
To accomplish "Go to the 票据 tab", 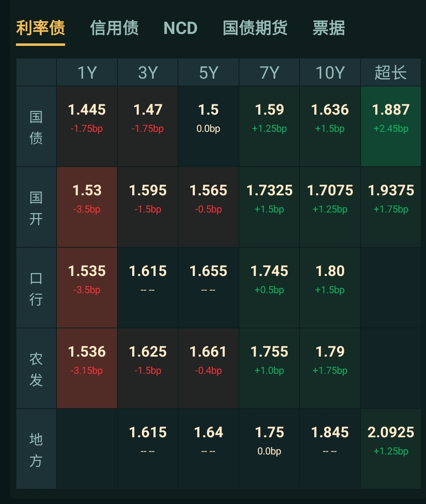I will coord(329,28).
